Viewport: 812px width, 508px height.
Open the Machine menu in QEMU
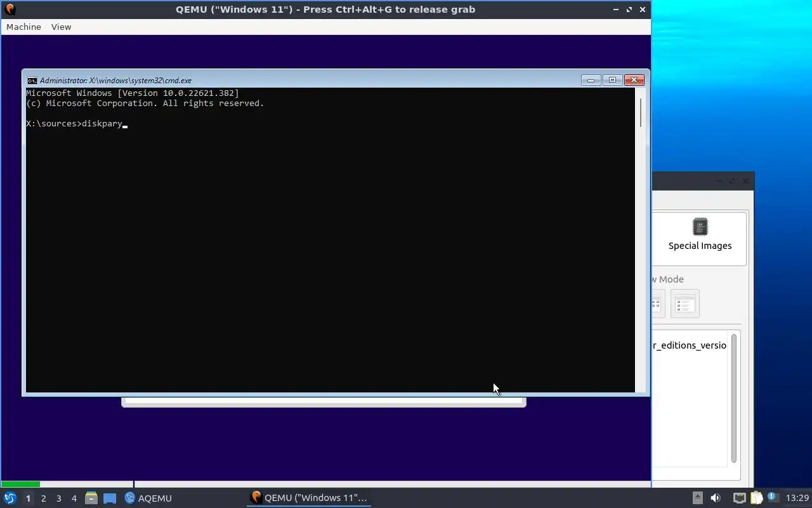pos(23,27)
